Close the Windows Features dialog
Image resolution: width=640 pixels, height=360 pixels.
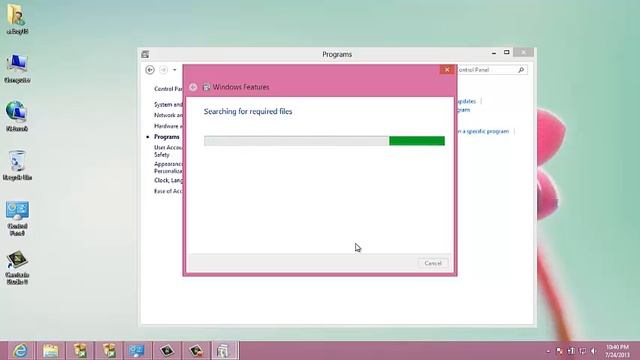(447, 70)
